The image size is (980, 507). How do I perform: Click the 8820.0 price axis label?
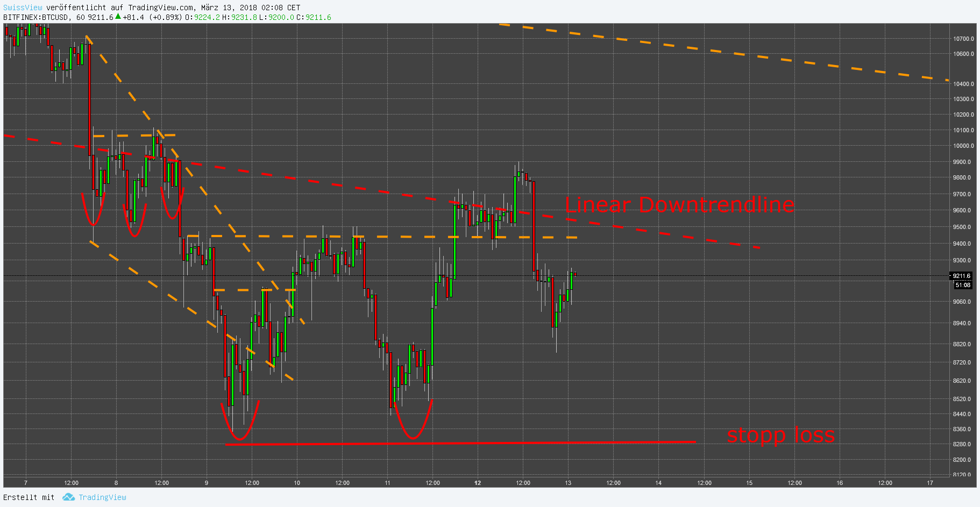tap(962, 344)
